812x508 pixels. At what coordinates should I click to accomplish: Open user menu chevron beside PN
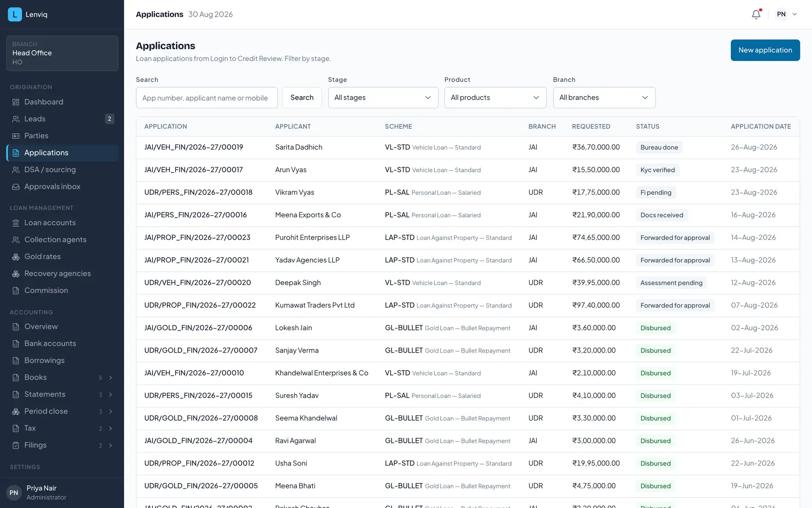pyautogui.click(x=795, y=14)
